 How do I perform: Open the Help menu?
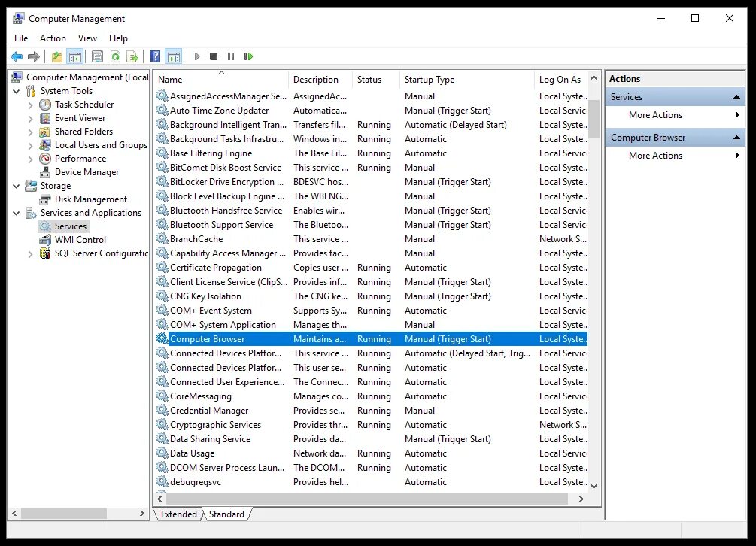(118, 38)
